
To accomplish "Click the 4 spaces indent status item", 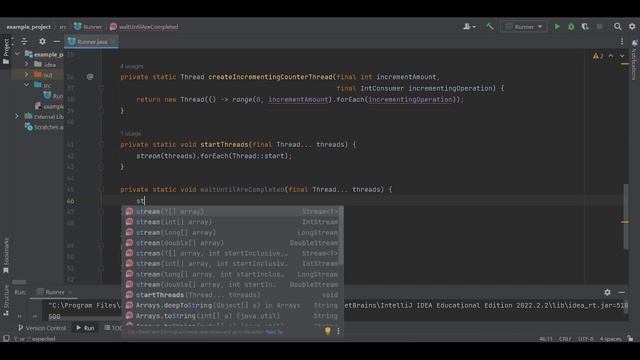I will pyautogui.click(x=610, y=339).
